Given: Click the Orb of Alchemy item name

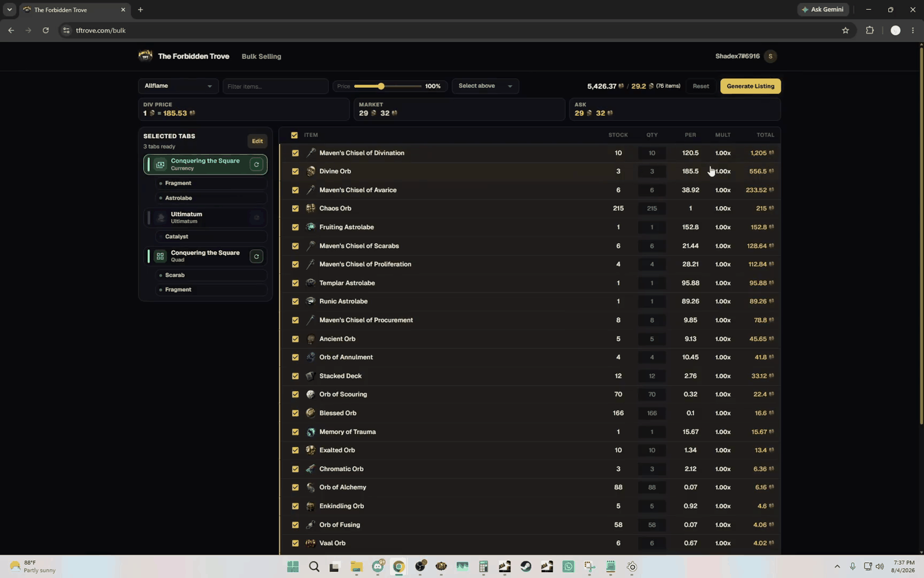Looking at the screenshot, I should tap(343, 487).
